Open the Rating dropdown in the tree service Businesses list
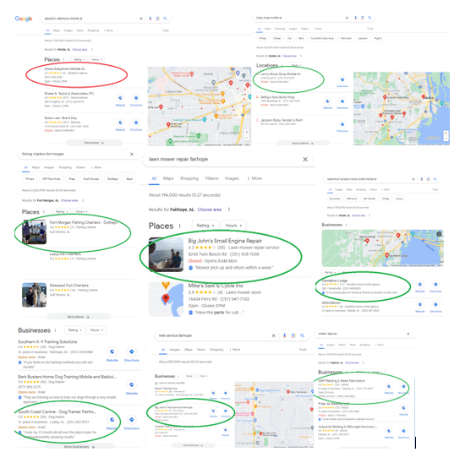This screenshot has width=476, height=463. coord(190,376)
